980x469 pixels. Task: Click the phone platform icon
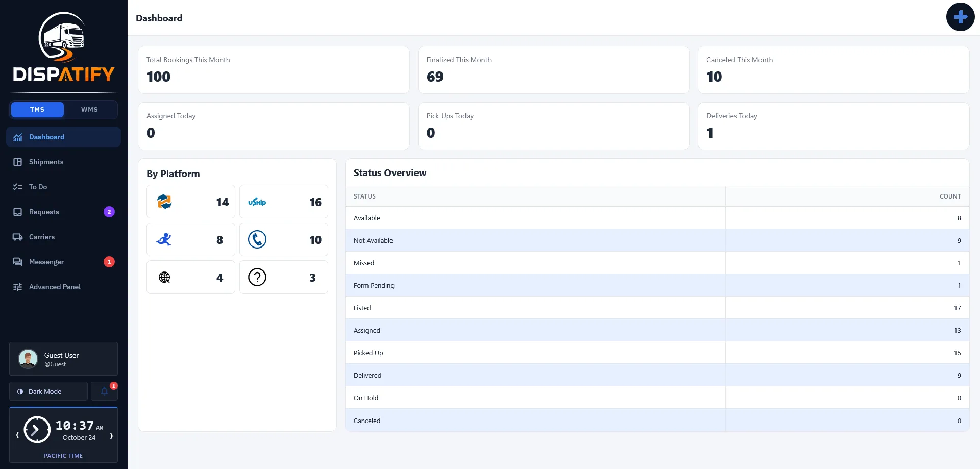(x=257, y=239)
